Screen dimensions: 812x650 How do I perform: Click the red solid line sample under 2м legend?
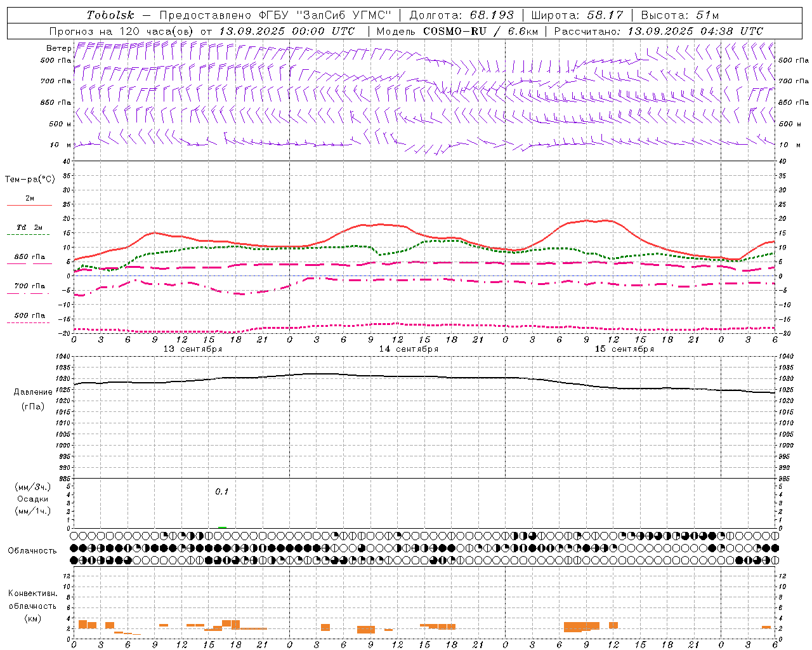(29, 206)
